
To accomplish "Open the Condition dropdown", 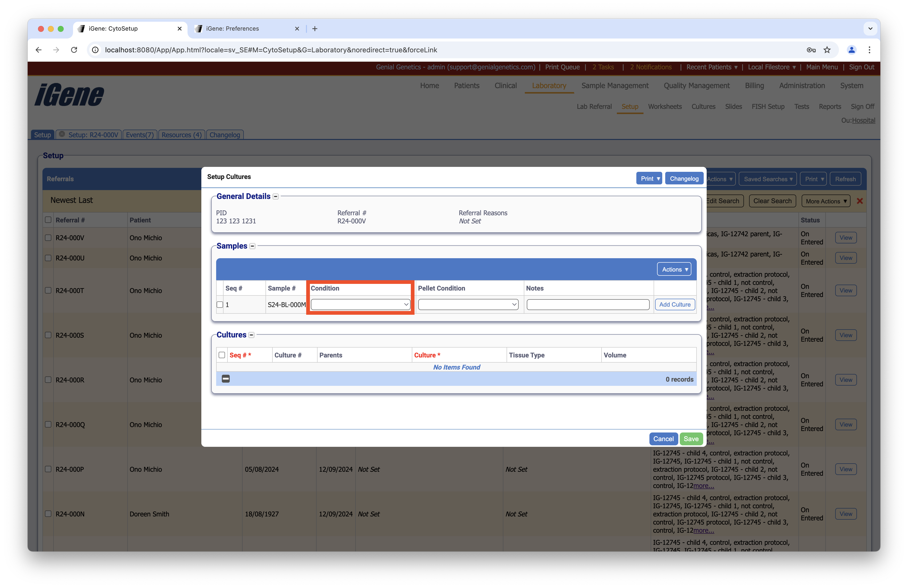I will pos(360,305).
